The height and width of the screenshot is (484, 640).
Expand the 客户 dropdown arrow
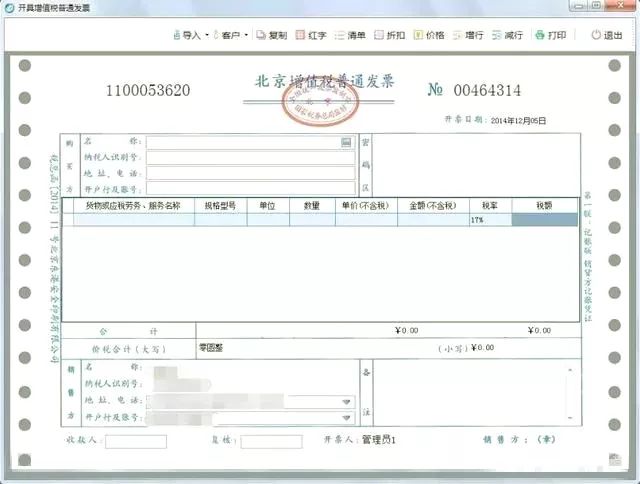(x=246, y=36)
